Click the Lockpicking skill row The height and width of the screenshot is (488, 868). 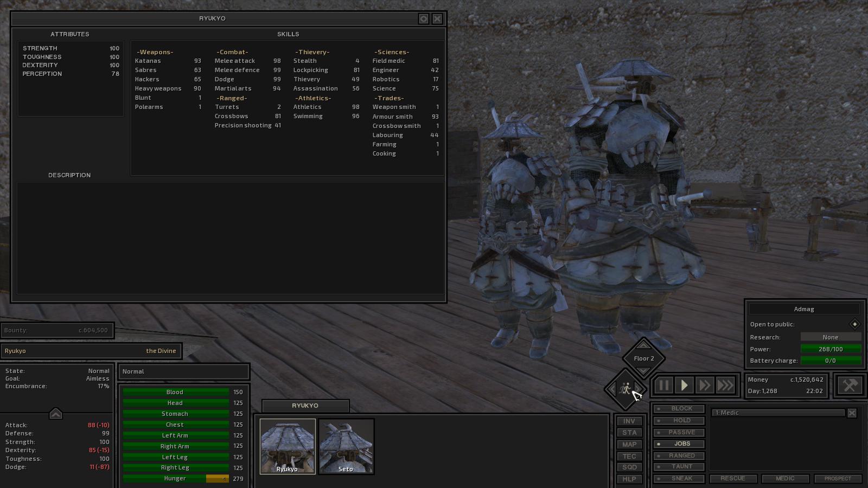point(327,70)
